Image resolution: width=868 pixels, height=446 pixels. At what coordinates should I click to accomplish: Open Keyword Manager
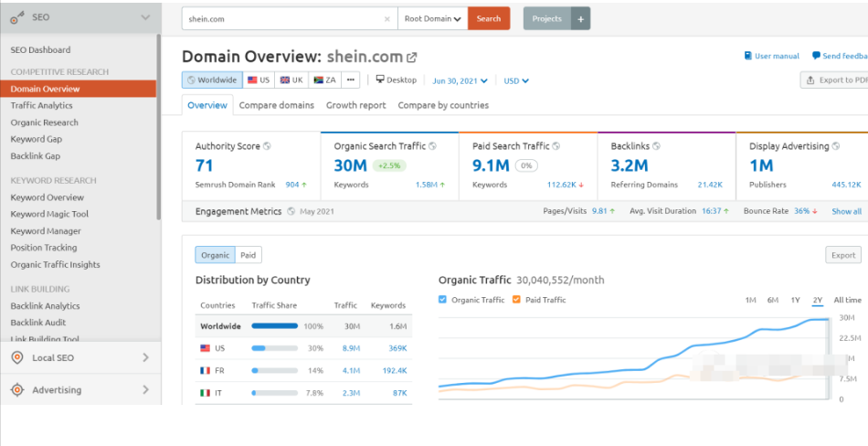46,231
